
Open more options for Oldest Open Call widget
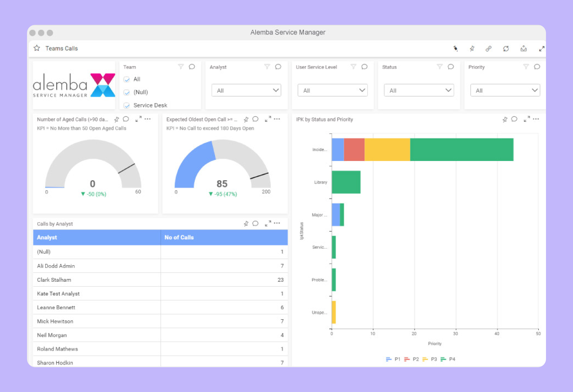coord(277,119)
